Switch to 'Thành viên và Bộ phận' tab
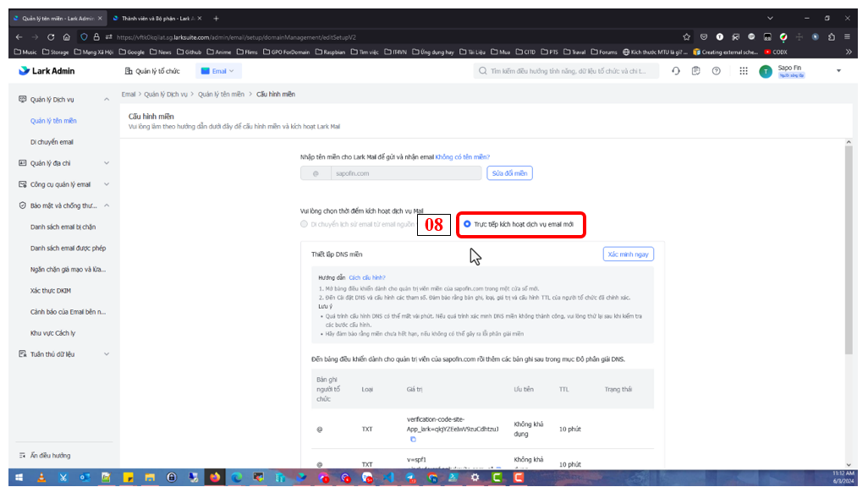The width and height of the screenshot is (868, 498). [x=156, y=19]
